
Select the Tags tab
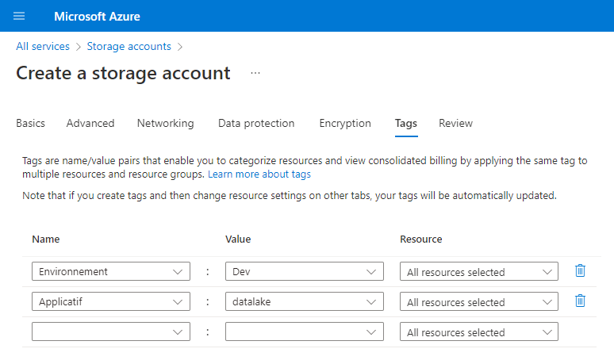pos(406,123)
